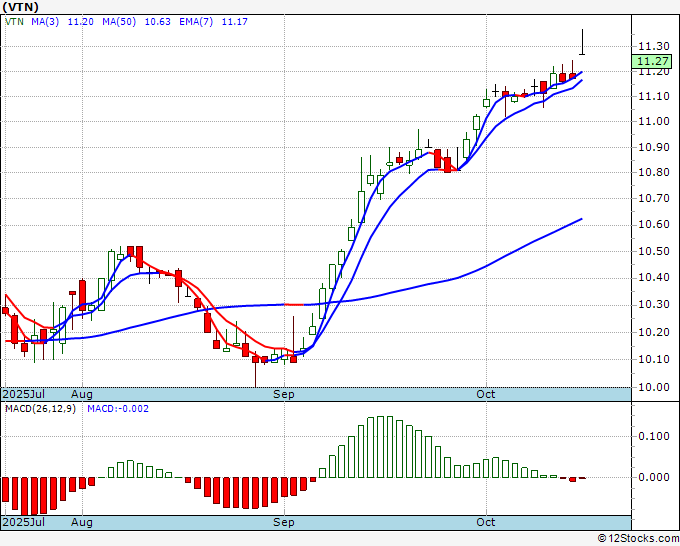680x546 pixels.
Task: Select the Sep marker on price timeline
Action: click(284, 394)
